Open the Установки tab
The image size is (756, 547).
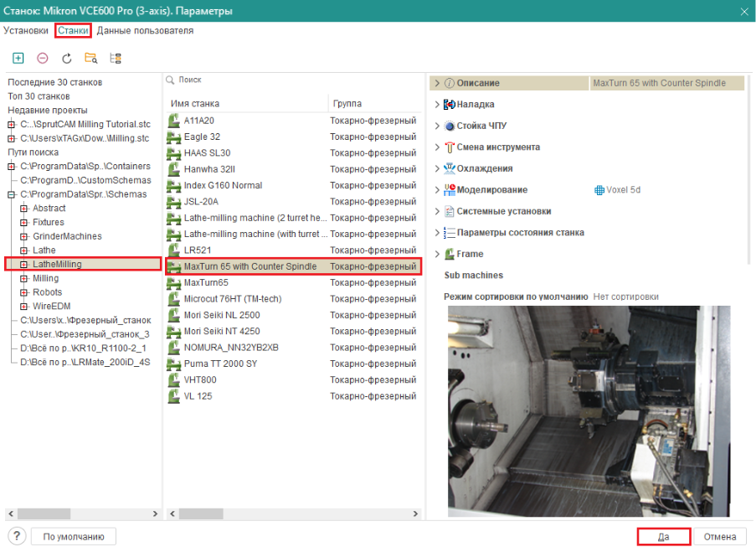(25, 31)
